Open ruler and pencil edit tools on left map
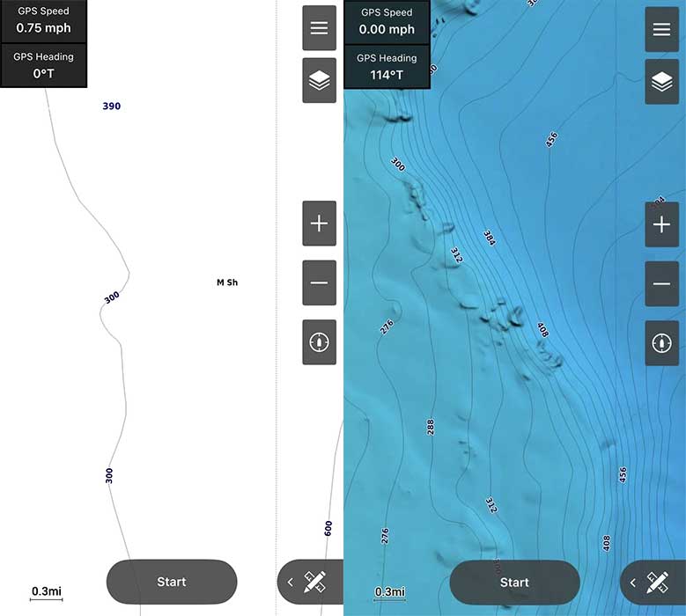Viewport: 686px width, 616px height. click(314, 582)
